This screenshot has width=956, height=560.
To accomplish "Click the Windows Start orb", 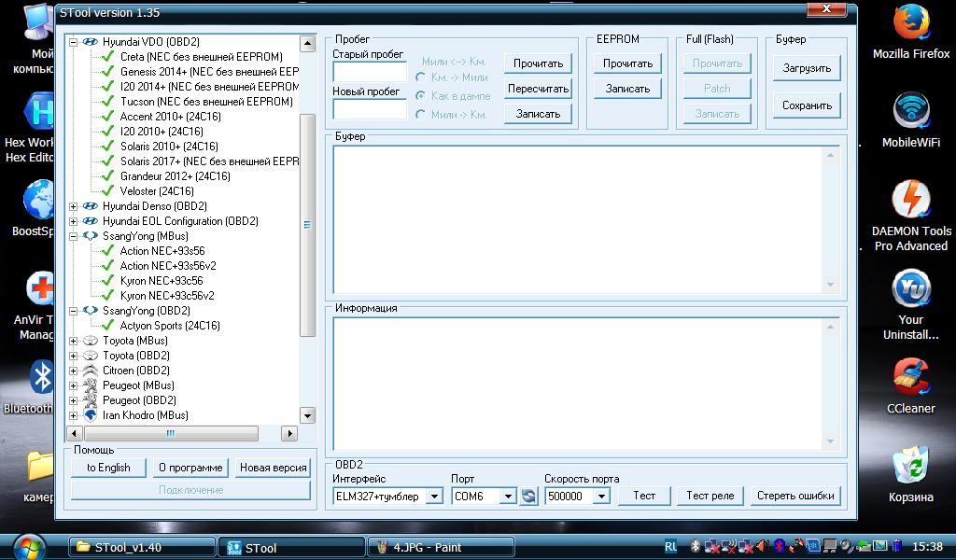I will [29, 546].
